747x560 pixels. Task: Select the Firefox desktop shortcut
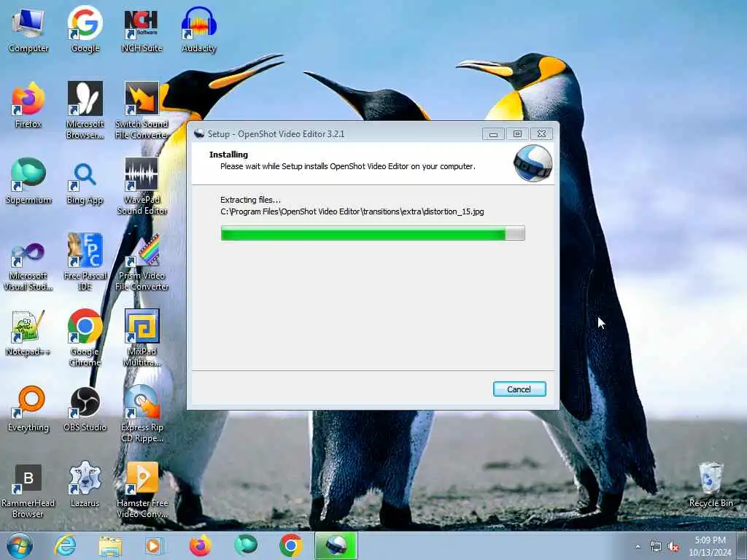point(28,106)
